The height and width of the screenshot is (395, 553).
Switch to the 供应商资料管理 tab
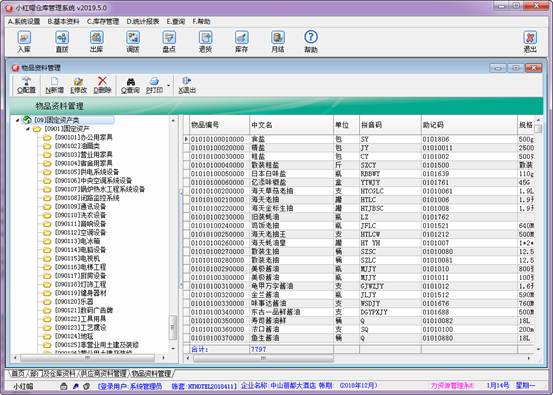104,373
